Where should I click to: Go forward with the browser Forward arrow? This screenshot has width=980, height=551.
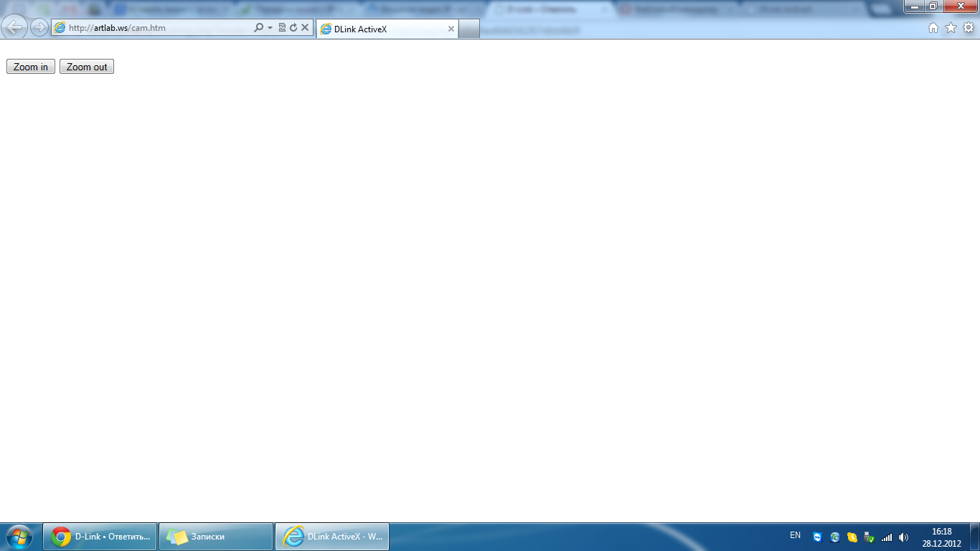point(39,27)
